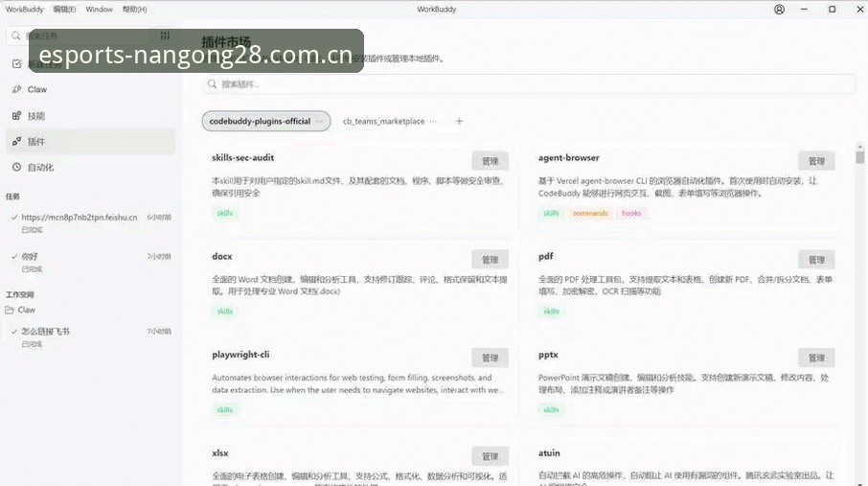868x486 pixels.
Task: Click the skills tag on skills-sec-audit
Action: (225, 214)
